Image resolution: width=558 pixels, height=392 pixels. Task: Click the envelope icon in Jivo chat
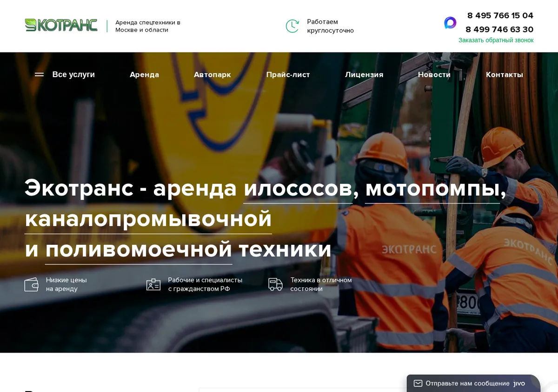(418, 384)
